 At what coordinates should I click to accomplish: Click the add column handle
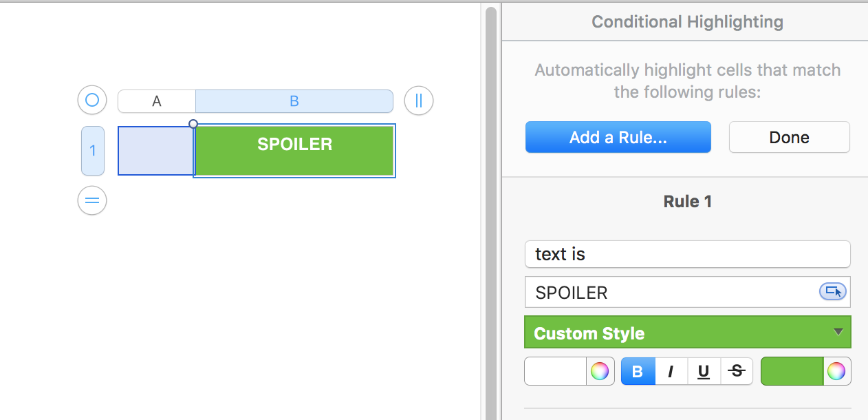[x=418, y=101]
